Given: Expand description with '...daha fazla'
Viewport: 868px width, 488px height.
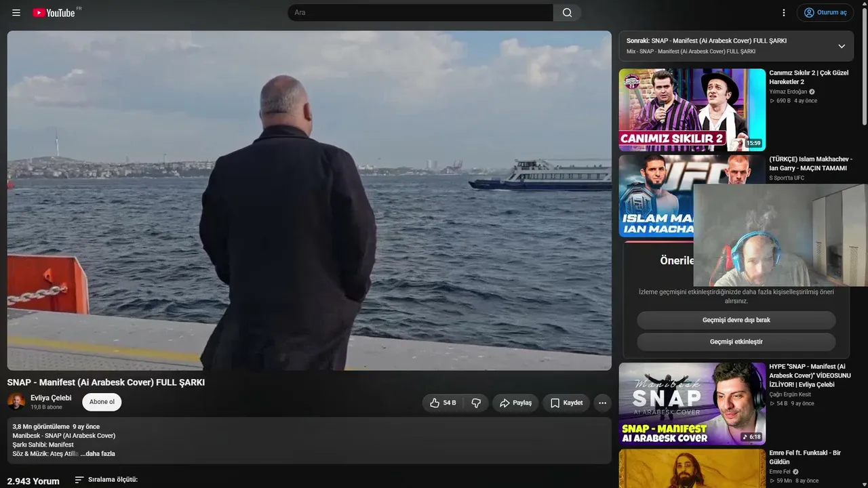Looking at the screenshot, I should coord(98,453).
